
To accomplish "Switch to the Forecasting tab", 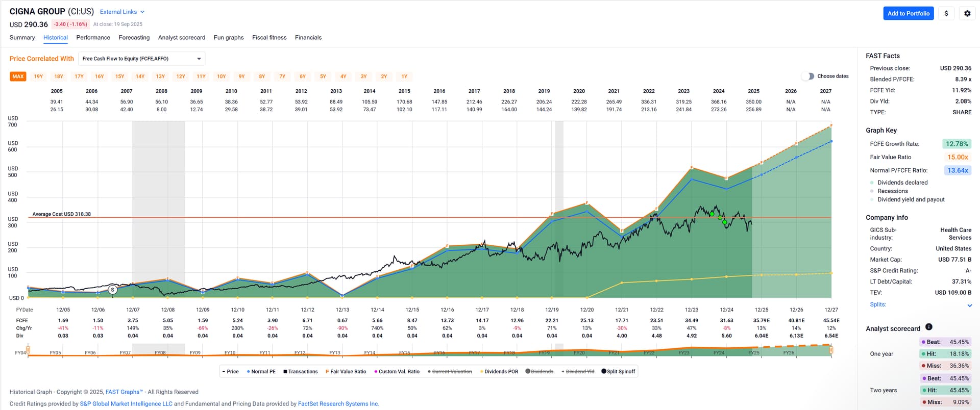I will [x=134, y=38].
